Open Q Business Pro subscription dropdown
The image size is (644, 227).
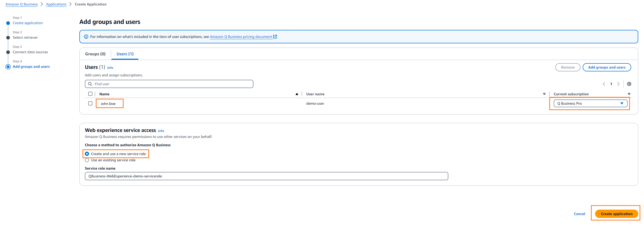point(590,103)
